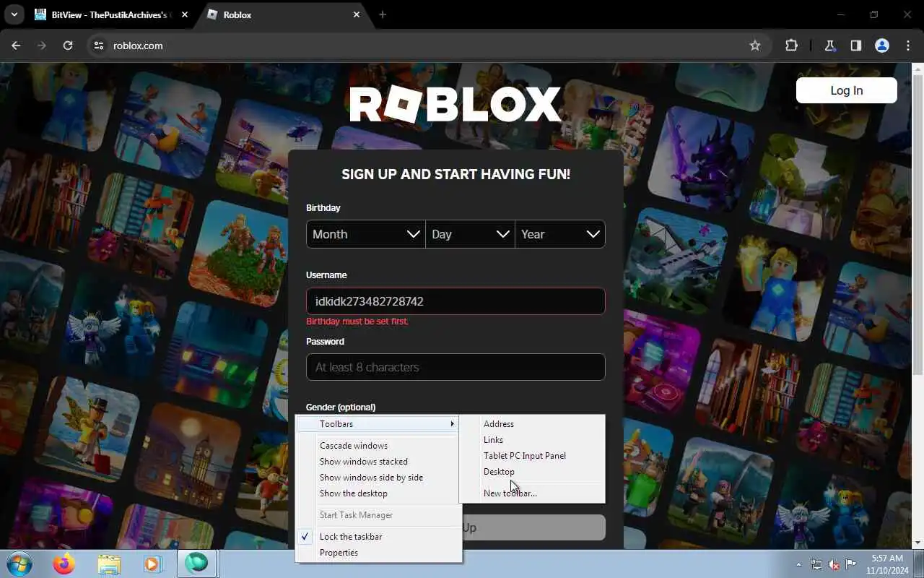Image resolution: width=924 pixels, height=578 pixels.
Task: Click the network tray icon
Action: (816, 564)
